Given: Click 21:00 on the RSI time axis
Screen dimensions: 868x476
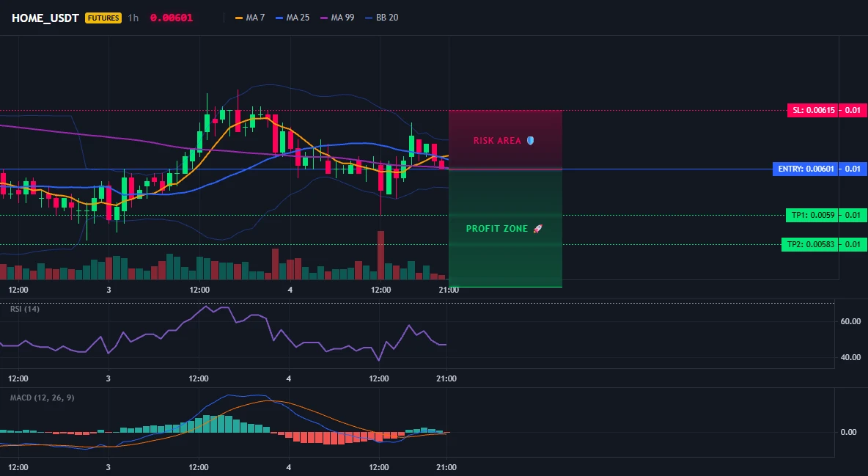Looking at the screenshot, I should coord(446,378).
